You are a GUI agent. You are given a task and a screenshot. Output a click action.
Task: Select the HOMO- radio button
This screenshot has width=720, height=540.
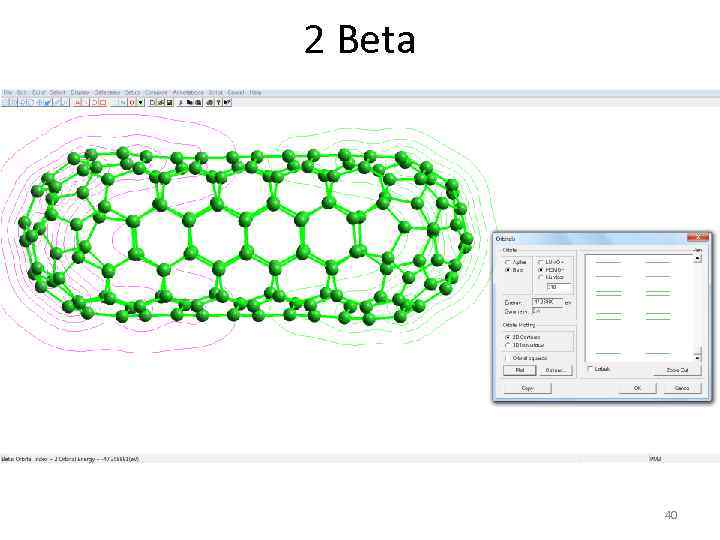click(550, 270)
